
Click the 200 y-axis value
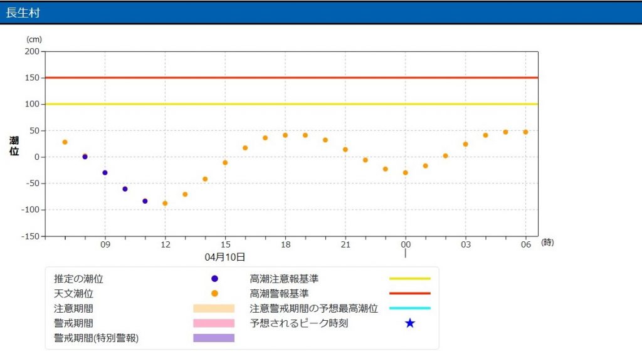click(32, 51)
